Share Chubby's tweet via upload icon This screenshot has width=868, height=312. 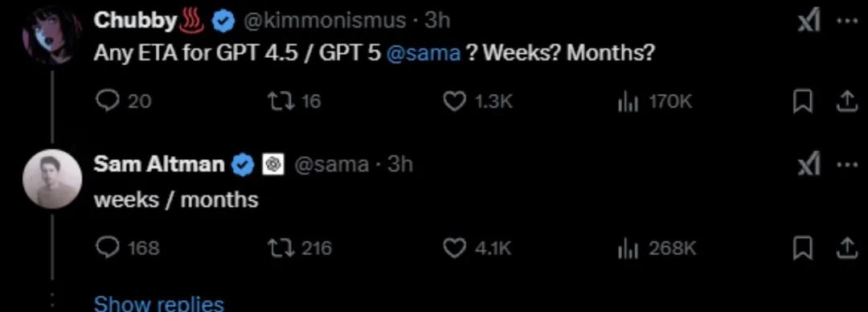tap(845, 102)
